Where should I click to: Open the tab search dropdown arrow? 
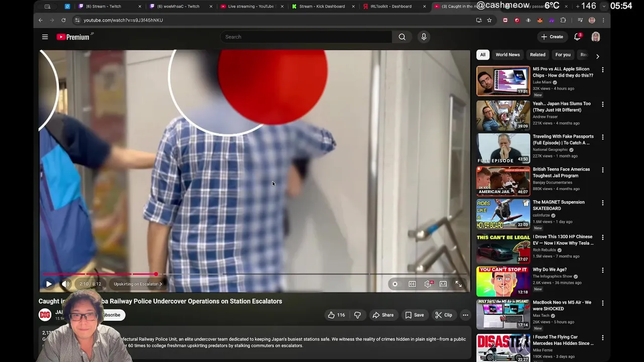pyautogui.click(x=604, y=6)
